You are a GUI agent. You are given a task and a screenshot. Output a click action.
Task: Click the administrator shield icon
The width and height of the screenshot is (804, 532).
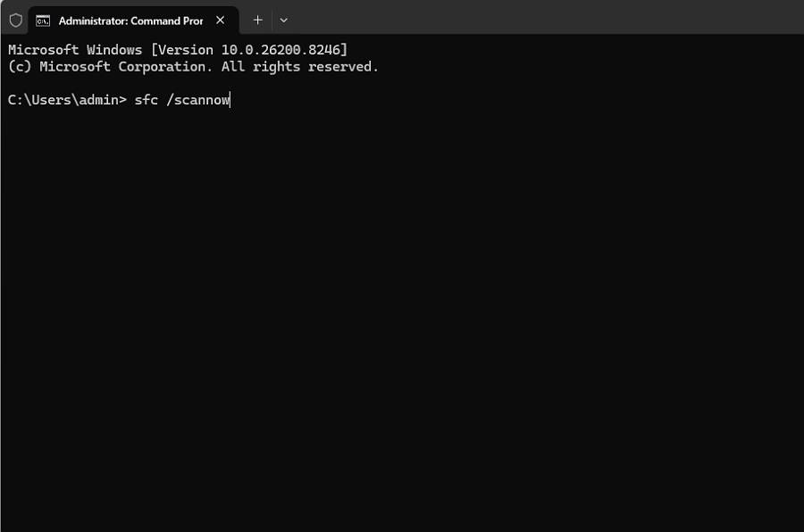(15, 20)
